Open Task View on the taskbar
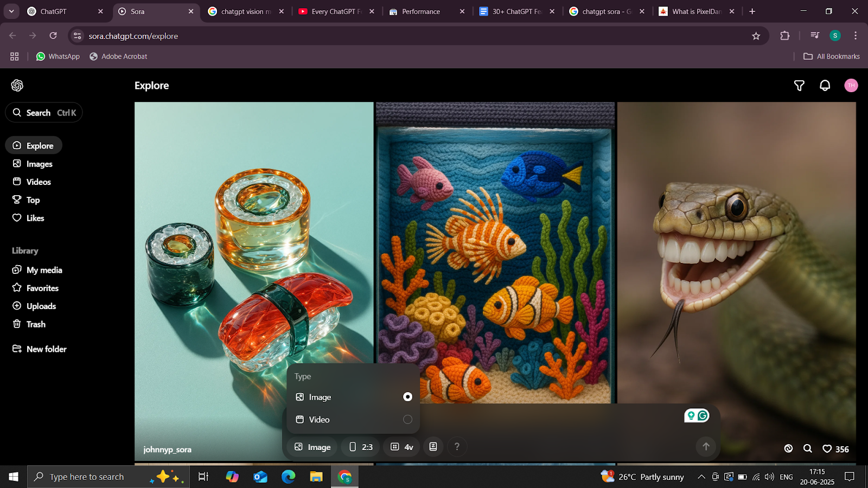868x488 pixels. tap(203, 477)
